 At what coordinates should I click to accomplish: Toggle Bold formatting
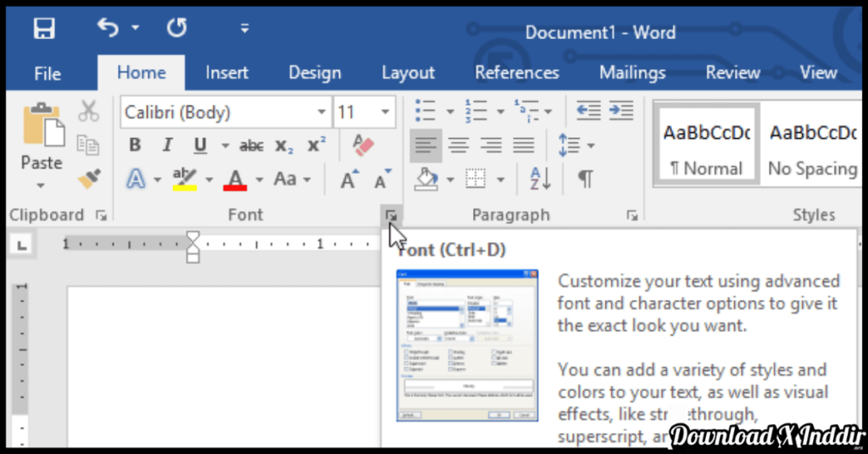click(135, 145)
